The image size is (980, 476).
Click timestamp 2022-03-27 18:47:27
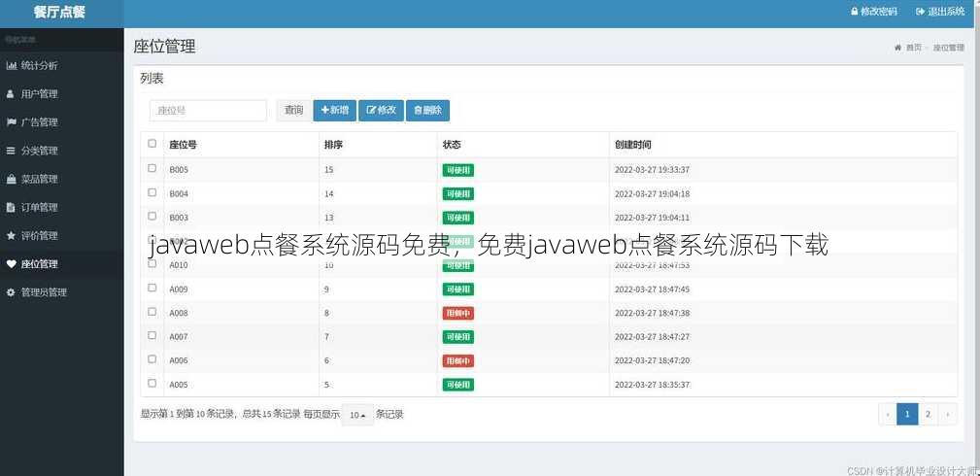coord(652,336)
